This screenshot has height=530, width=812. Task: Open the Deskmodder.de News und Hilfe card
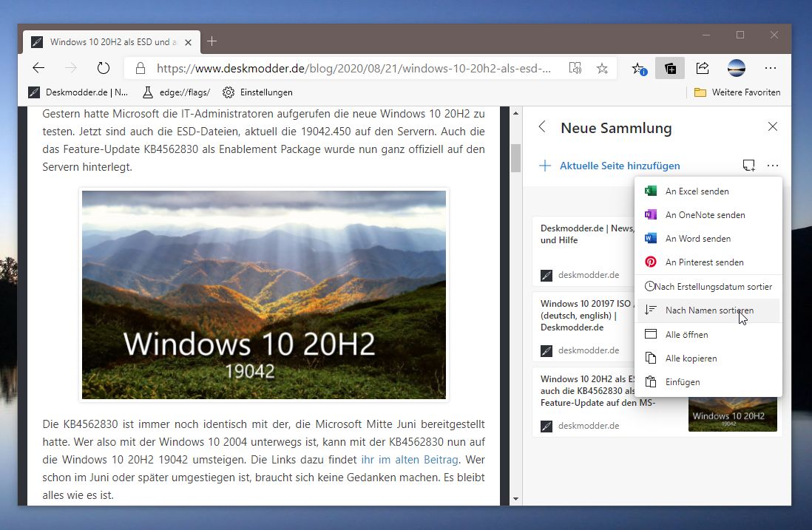pyautogui.click(x=584, y=251)
